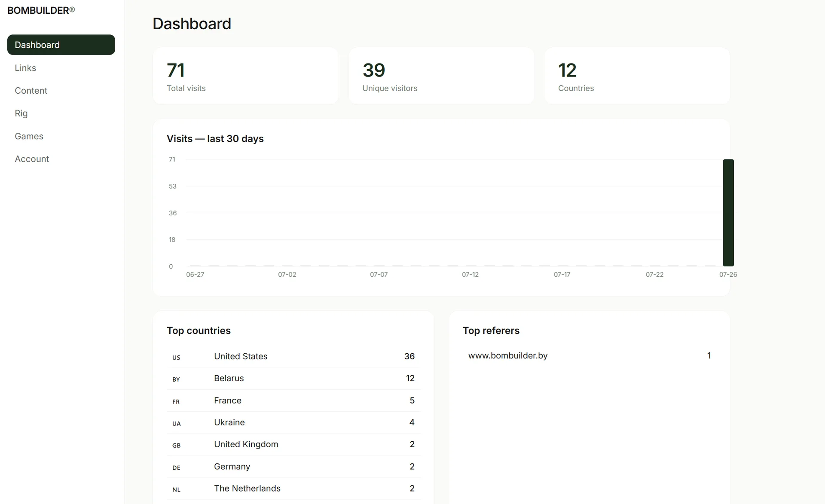Click the Top countries heading

coord(199,330)
